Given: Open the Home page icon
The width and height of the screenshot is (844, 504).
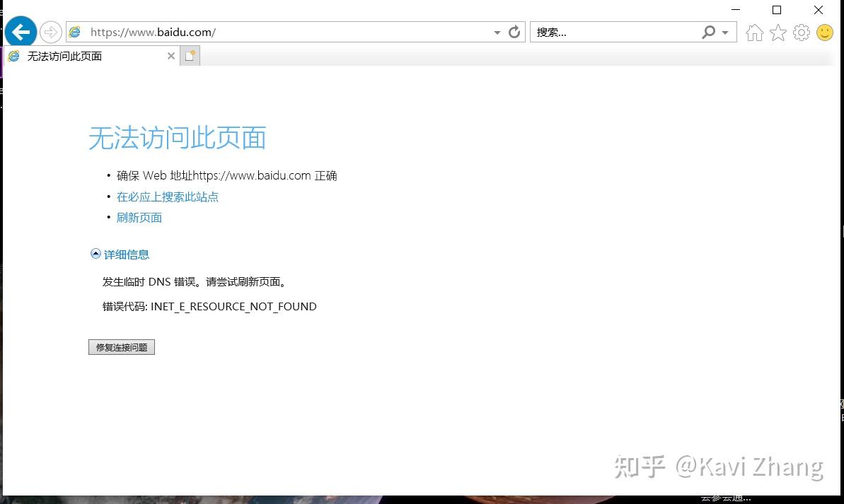Looking at the screenshot, I should [754, 33].
